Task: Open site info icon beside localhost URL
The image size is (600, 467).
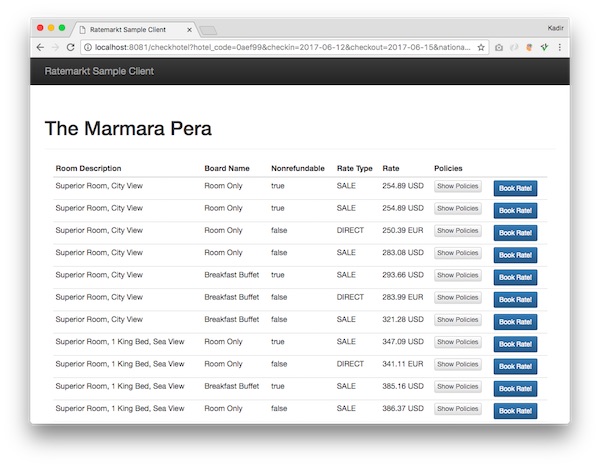Action: [88, 47]
